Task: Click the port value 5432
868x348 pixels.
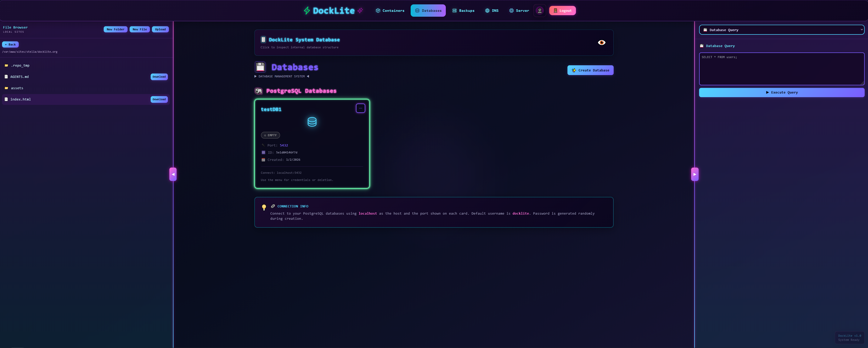Action: pos(284,145)
